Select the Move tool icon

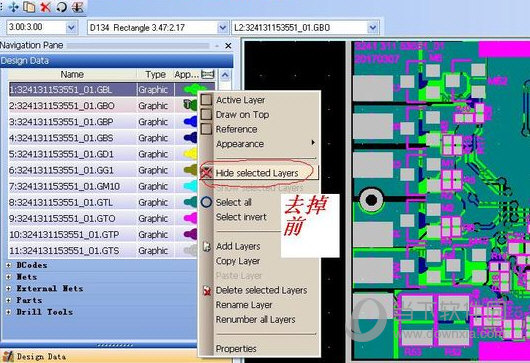pos(13,7)
